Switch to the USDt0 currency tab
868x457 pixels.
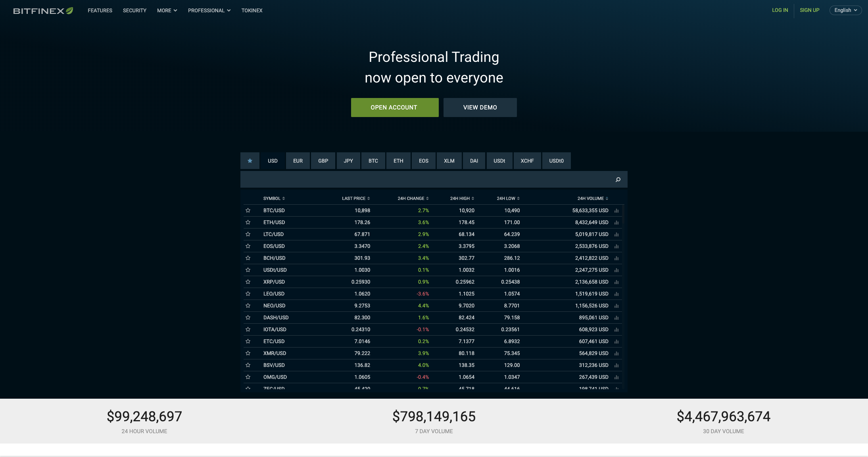(x=556, y=161)
